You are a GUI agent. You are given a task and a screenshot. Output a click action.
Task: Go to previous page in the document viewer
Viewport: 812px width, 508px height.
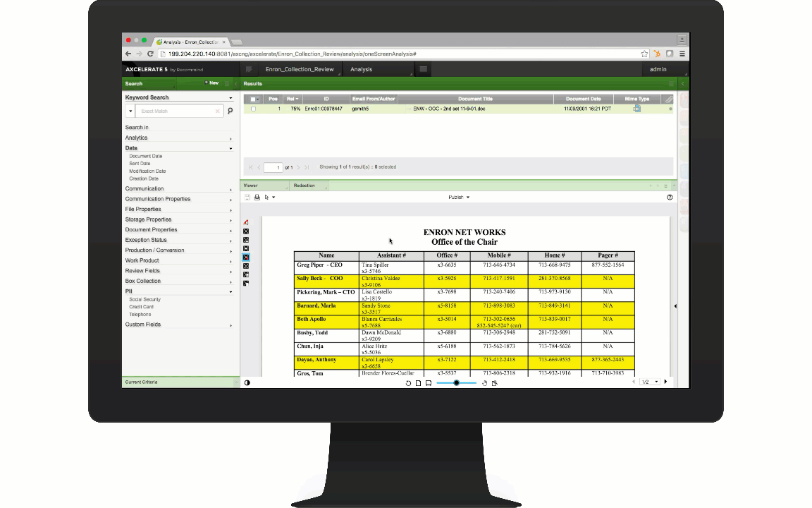point(634,382)
